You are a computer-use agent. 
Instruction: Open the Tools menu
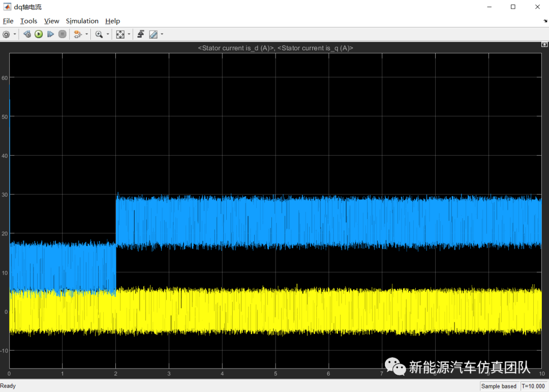pyautogui.click(x=28, y=21)
